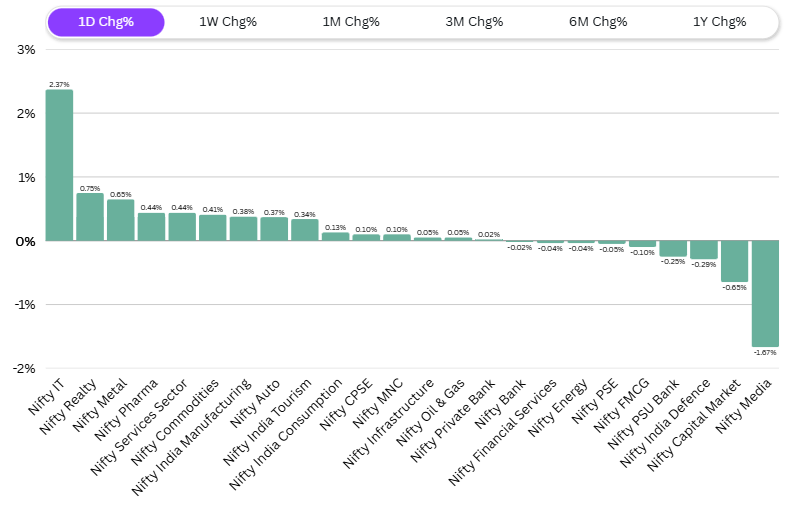Click the 0.75% value label
The width and height of the screenshot is (797, 505).
click(x=90, y=188)
